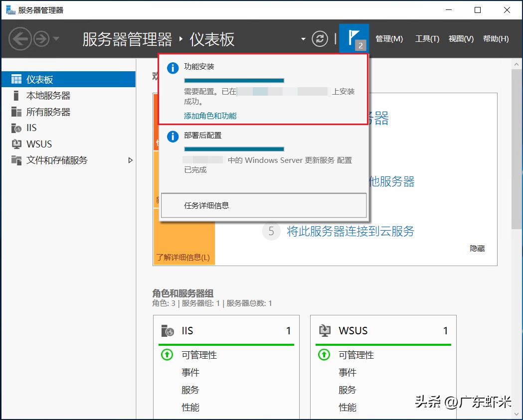The image size is (523, 420).
Task: Click the 任务详细信息 button
Action: [263, 206]
